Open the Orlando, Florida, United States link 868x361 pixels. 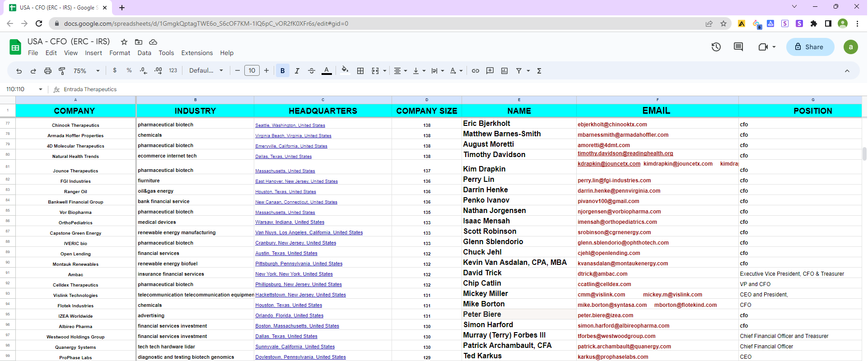tap(289, 316)
